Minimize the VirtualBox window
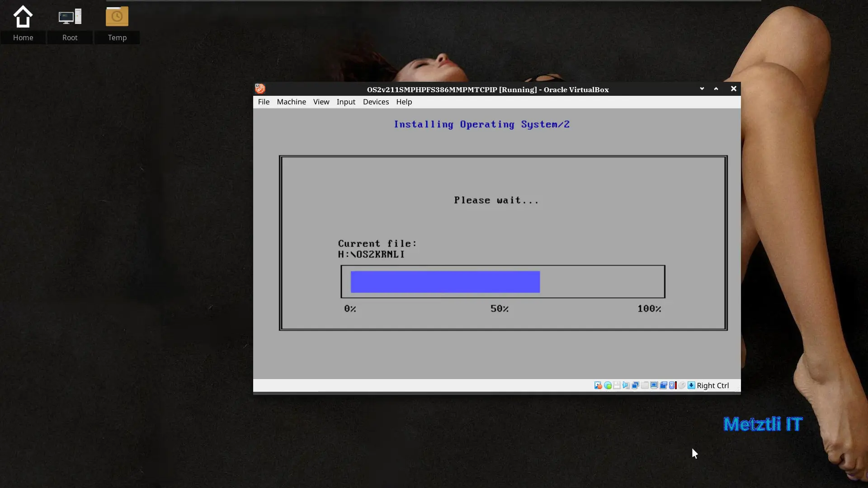The width and height of the screenshot is (868, 488). [x=702, y=89]
